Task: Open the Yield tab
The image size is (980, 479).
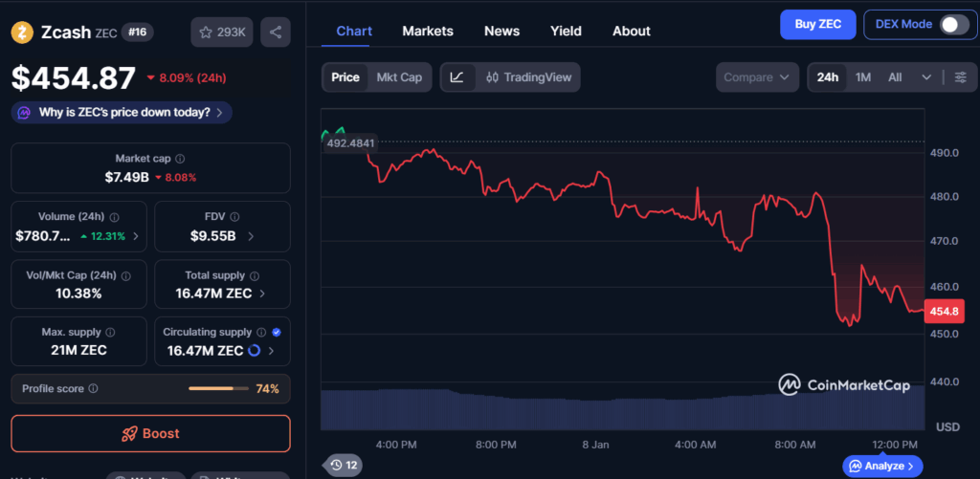Action: (x=566, y=32)
